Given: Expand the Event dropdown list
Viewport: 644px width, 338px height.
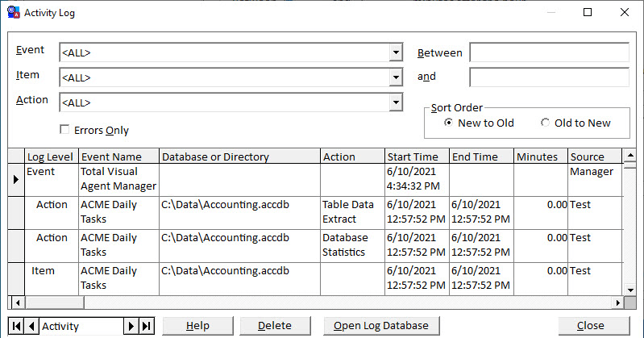Looking at the screenshot, I should coord(395,52).
